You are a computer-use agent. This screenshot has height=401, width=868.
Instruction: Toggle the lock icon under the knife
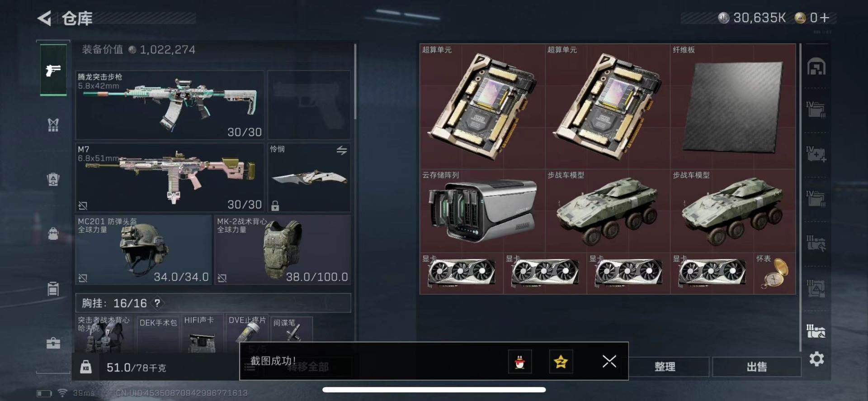pos(275,205)
